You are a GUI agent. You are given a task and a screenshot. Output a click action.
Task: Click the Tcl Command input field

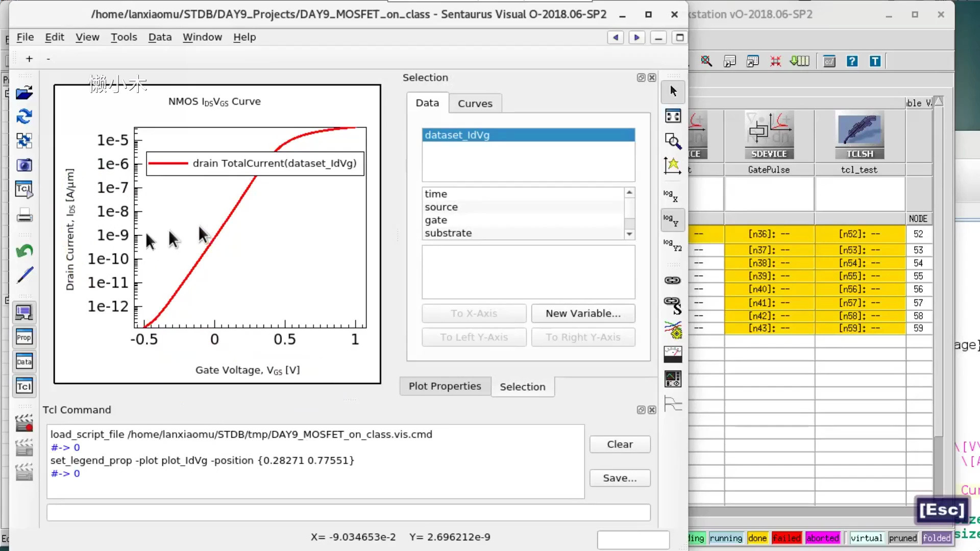pyautogui.click(x=348, y=512)
